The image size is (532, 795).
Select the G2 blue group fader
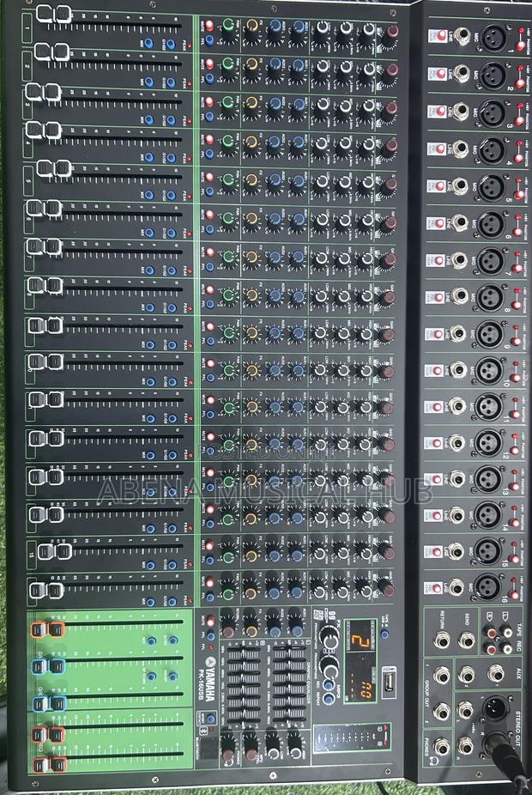[x=50, y=703]
